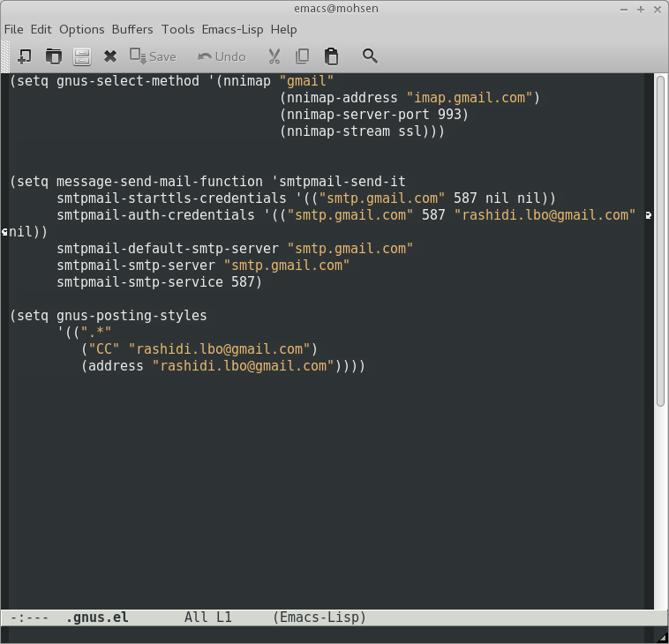The image size is (669, 644).
Task: Click the (Emacs-Lisp) mode indicator
Action: (x=319, y=618)
